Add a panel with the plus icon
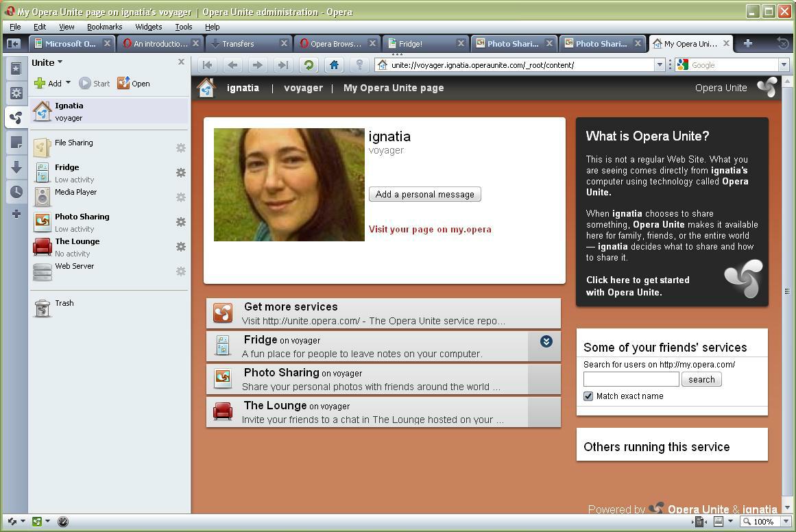 (x=16, y=214)
